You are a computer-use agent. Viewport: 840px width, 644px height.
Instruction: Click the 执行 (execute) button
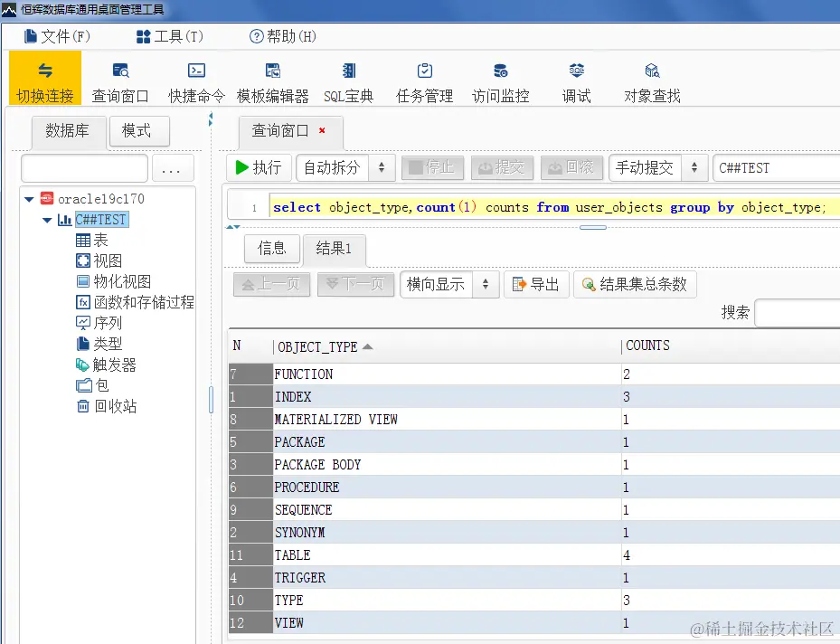pyautogui.click(x=259, y=167)
